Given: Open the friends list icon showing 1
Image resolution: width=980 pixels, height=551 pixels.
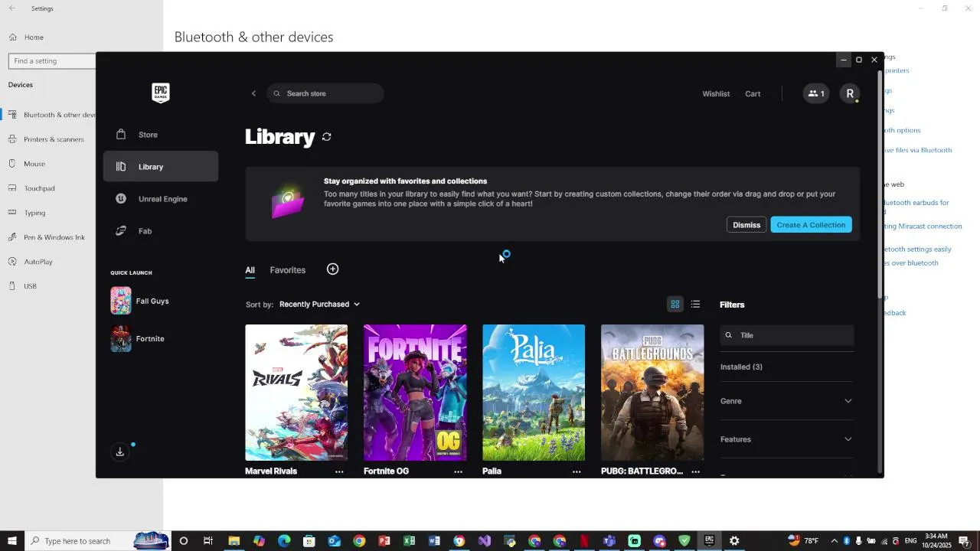Looking at the screenshot, I should click(816, 93).
